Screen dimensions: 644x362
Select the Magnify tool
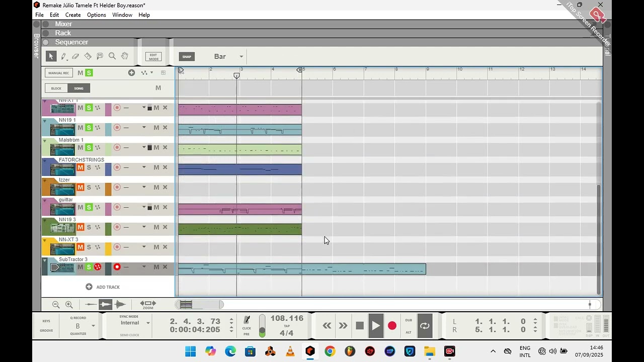112,56
